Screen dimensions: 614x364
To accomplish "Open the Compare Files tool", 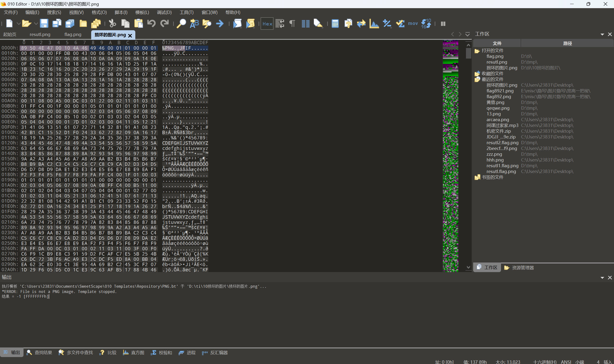I will pyautogui.click(x=348, y=24).
